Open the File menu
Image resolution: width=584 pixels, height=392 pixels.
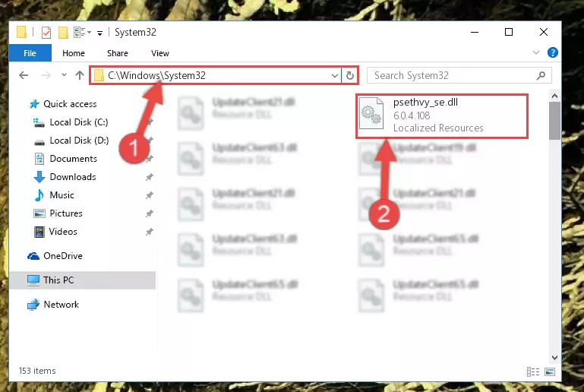[x=30, y=53]
